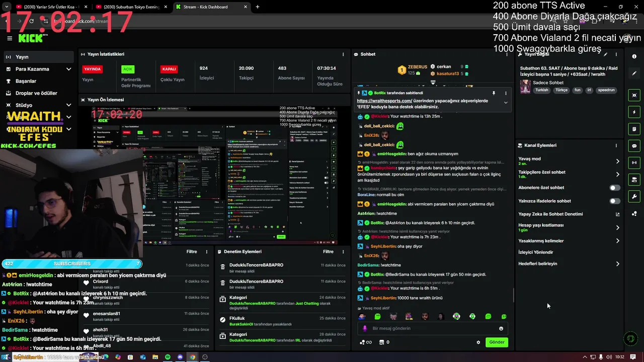Toggle Yalnızca ifadelerle sohbet switch
Screen dimensions: 644x362
click(615, 201)
